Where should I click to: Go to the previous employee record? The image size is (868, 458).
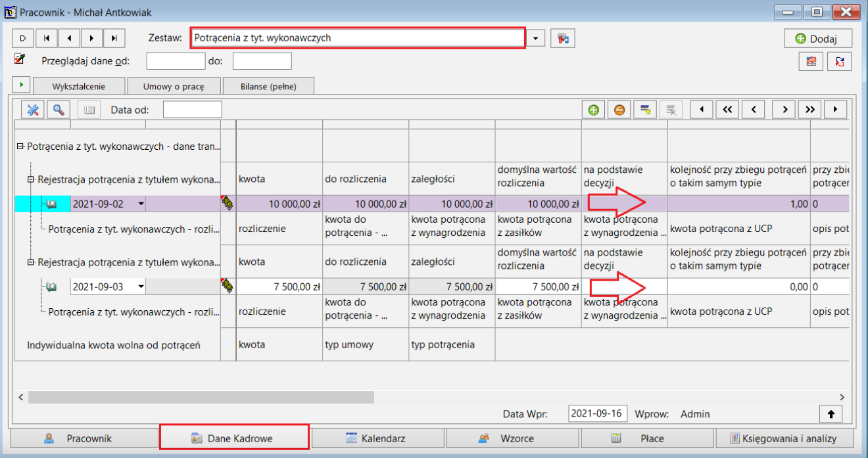tap(69, 38)
